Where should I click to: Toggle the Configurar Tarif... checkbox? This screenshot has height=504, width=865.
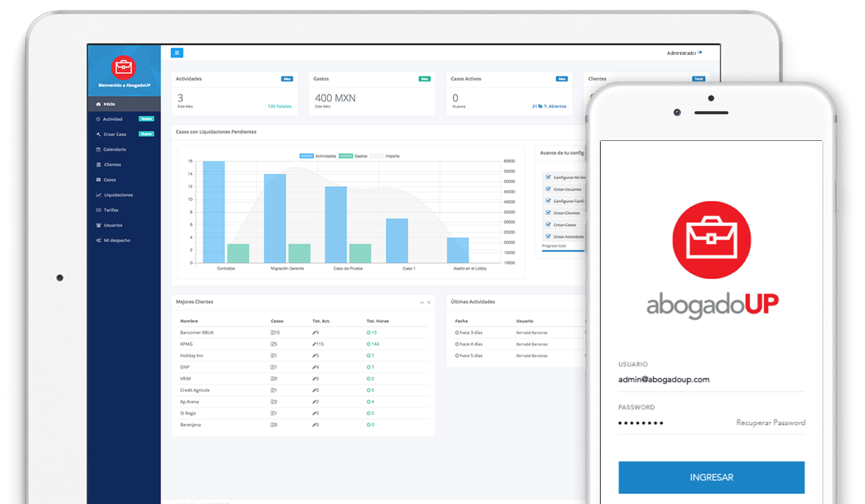[548, 201]
